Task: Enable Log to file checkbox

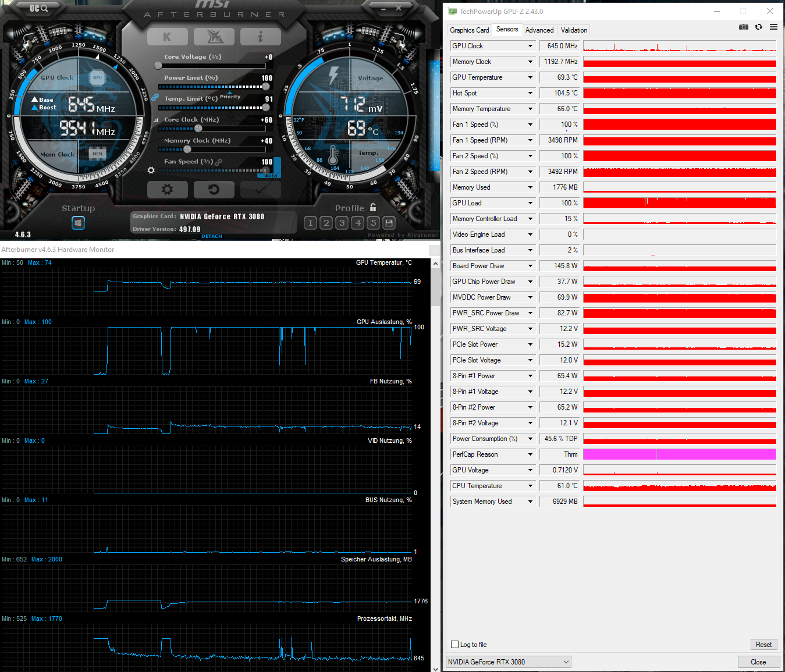Action: [x=455, y=645]
